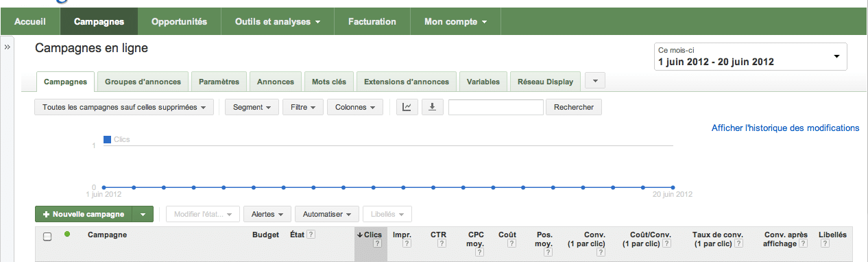Open help icon under Conv. après affichage
Viewport: 868px width, 262px height.
pos(803,244)
